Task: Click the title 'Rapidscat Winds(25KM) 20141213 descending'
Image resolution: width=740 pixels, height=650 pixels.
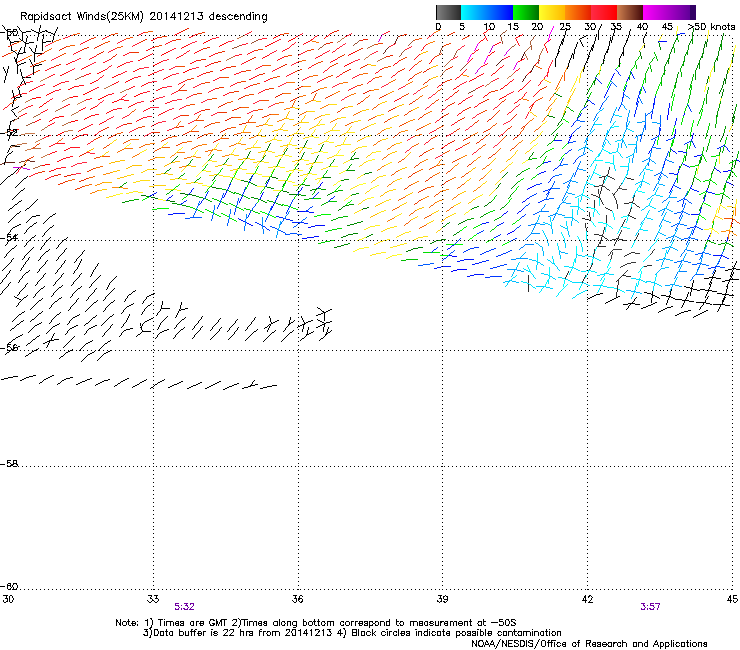Action: point(143,17)
